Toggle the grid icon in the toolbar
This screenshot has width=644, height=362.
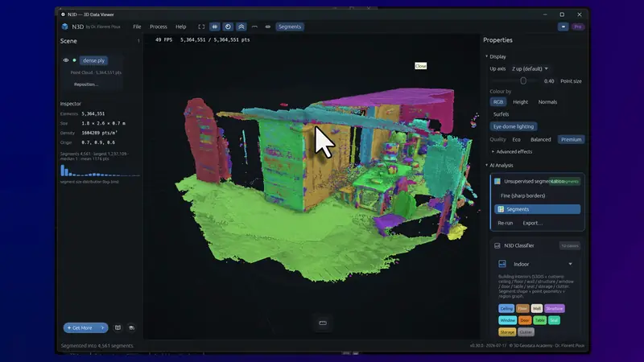215,27
